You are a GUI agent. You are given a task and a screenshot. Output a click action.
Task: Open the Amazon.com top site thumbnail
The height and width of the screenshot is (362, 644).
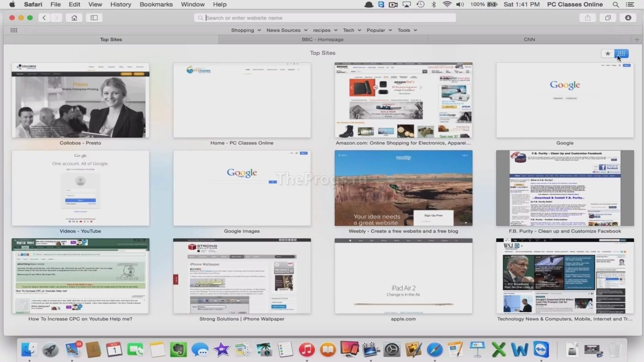point(403,100)
